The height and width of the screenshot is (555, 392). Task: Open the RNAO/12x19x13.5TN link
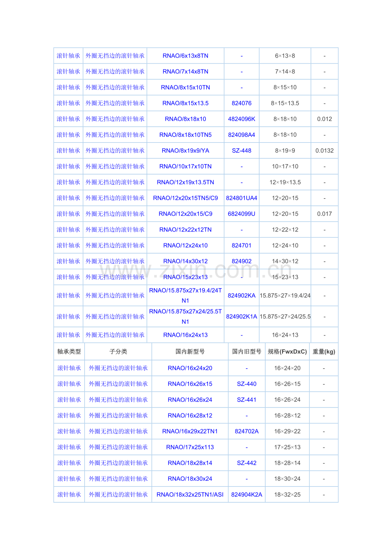185,182
